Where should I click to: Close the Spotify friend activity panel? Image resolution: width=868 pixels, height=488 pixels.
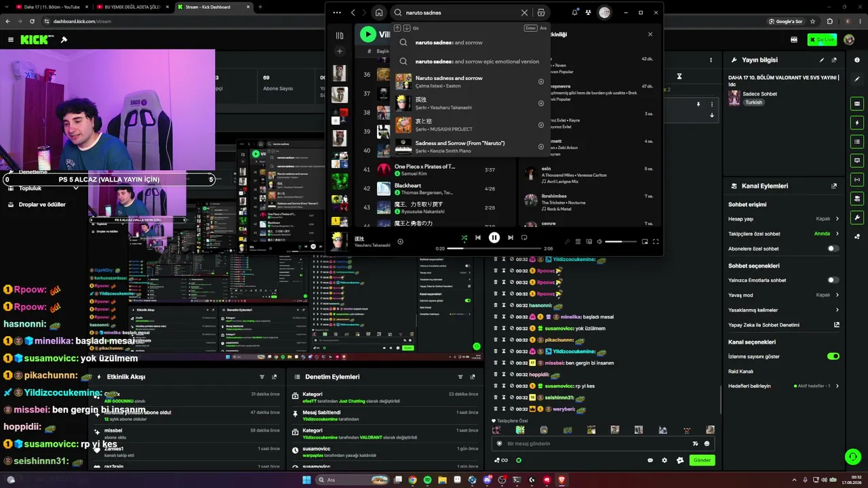(x=650, y=34)
